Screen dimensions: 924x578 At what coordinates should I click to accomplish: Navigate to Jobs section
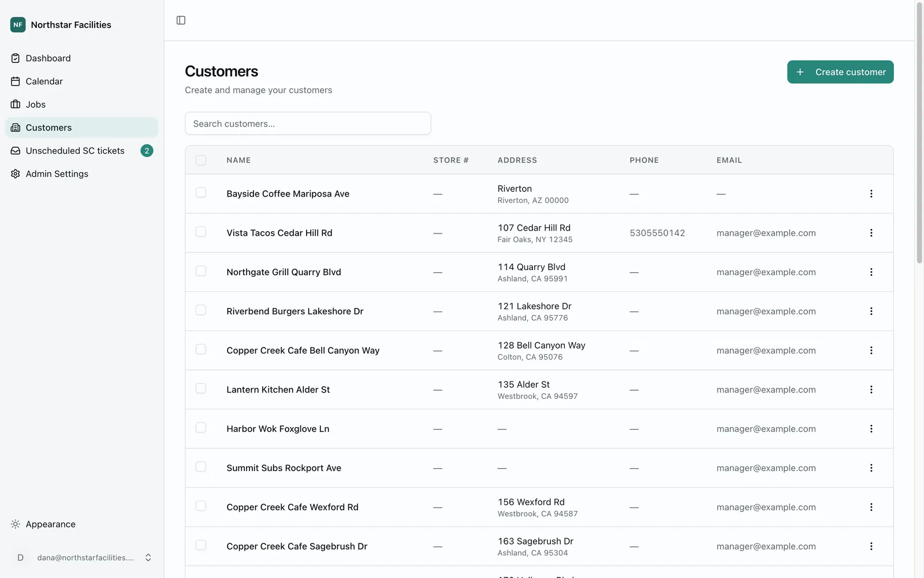82,105
